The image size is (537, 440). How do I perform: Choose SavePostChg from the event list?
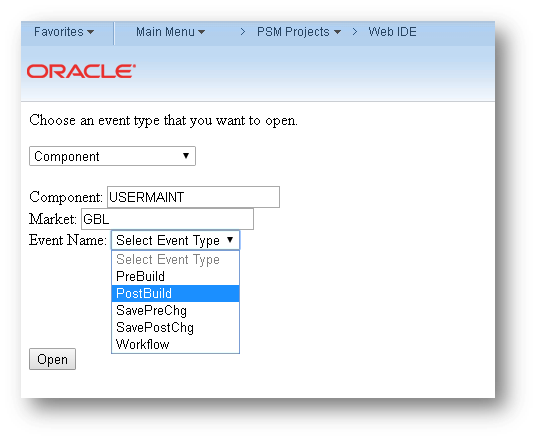click(x=175, y=327)
